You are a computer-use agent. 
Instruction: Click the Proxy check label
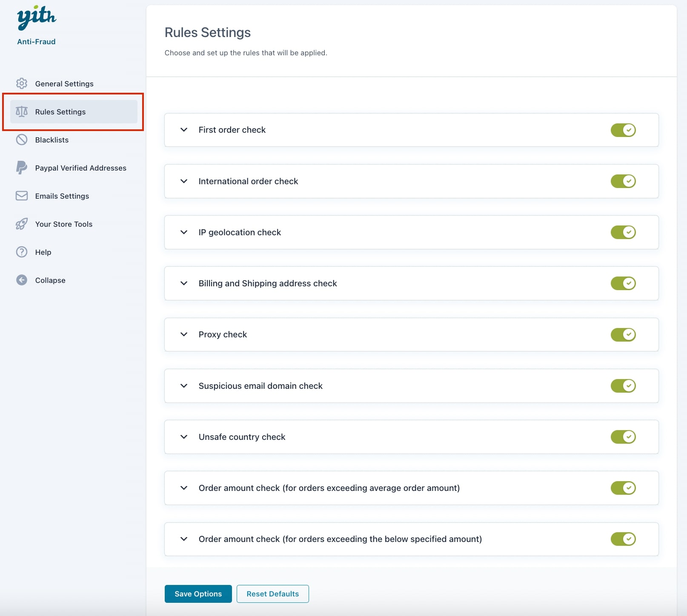pos(223,334)
